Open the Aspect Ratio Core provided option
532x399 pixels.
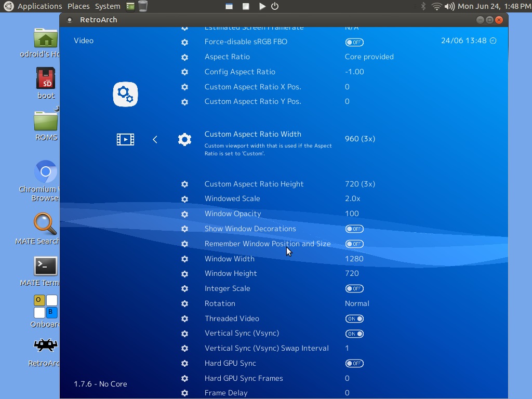369,57
